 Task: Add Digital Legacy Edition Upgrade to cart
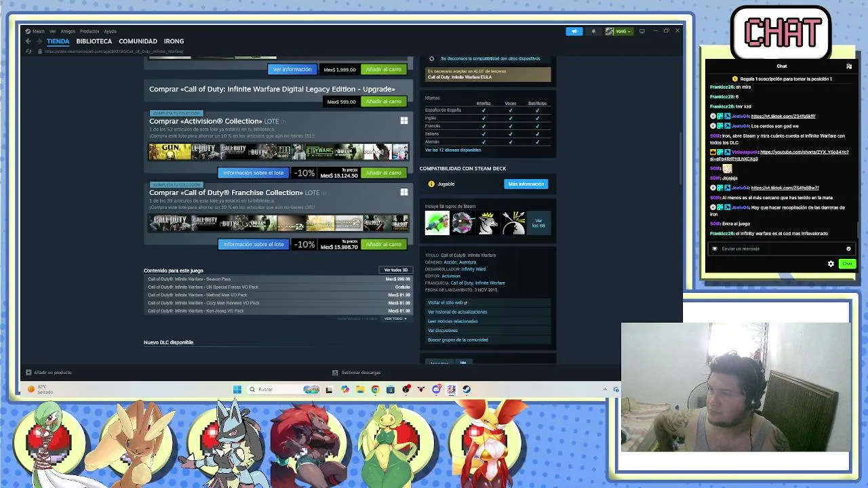tap(384, 102)
